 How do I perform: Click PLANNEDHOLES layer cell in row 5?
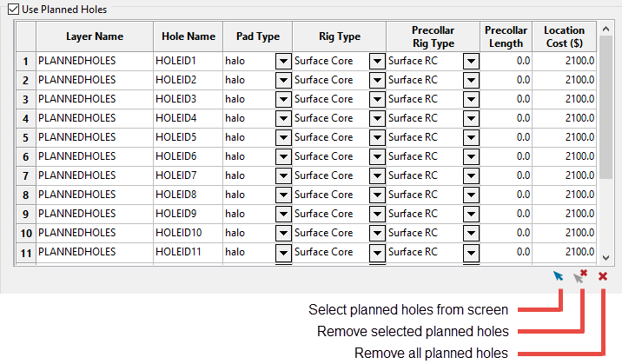click(95, 137)
